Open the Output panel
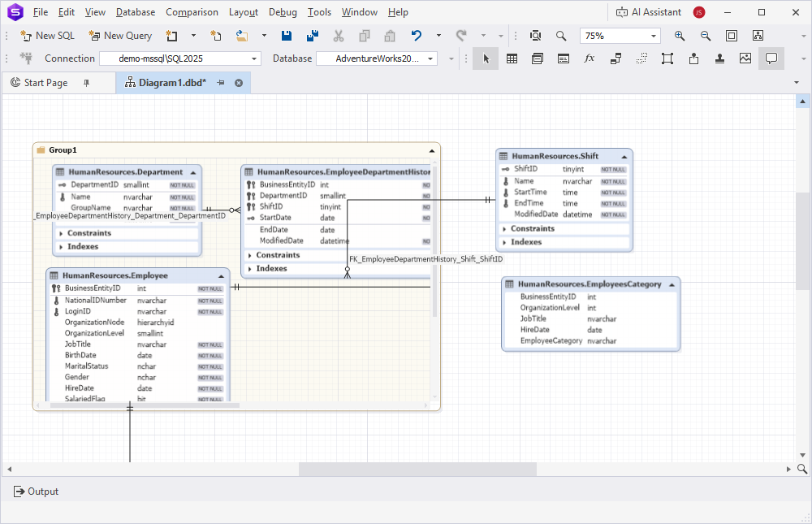The height and width of the screenshot is (524, 812). click(37, 492)
